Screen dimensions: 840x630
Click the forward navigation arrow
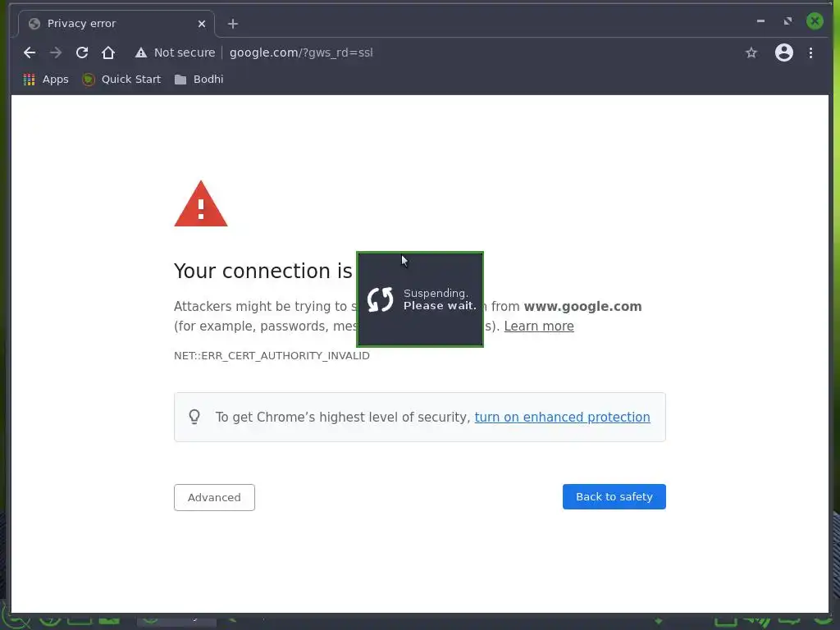click(56, 52)
